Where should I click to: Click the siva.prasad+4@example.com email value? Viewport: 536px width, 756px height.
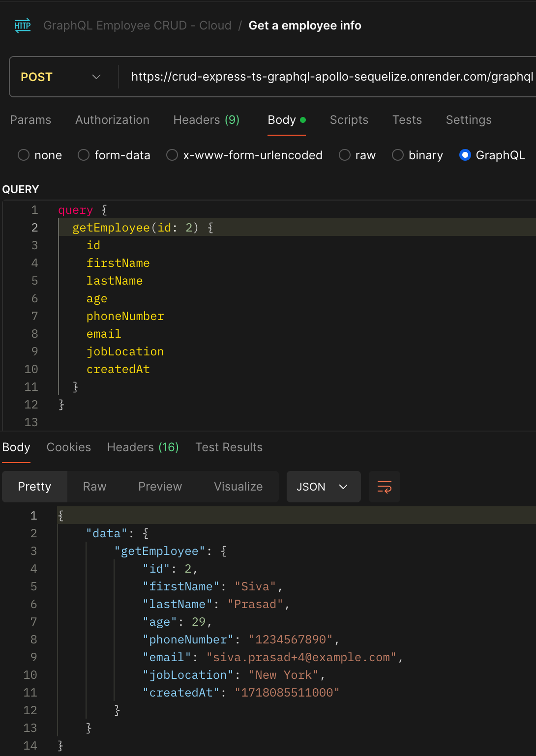(301, 657)
